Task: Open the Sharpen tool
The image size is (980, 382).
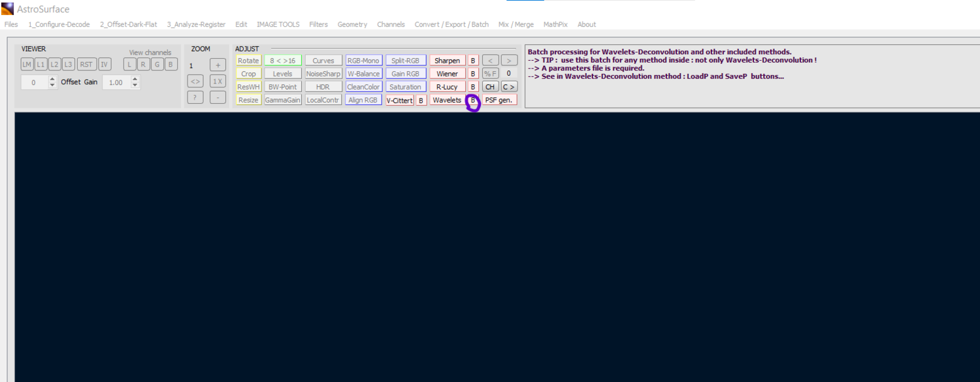Action: pos(447,59)
